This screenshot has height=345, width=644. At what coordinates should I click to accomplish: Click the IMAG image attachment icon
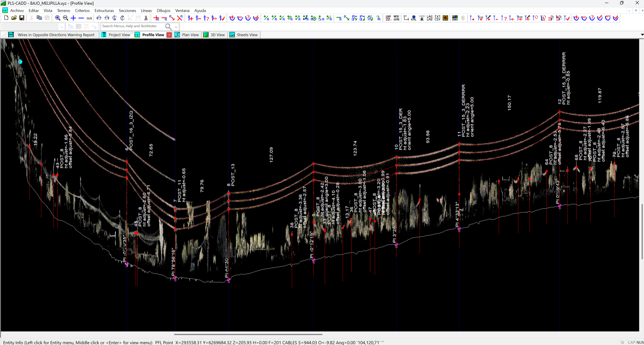click(455, 18)
